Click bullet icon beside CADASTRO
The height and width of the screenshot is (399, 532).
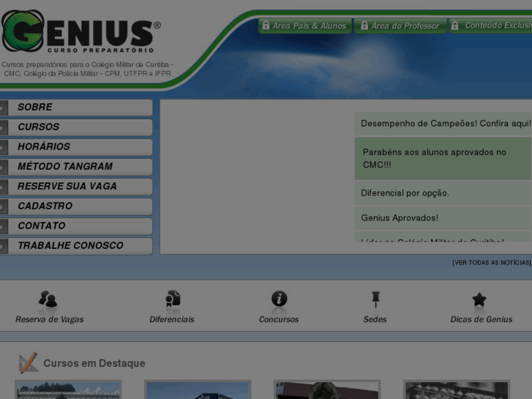coord(3,207)
